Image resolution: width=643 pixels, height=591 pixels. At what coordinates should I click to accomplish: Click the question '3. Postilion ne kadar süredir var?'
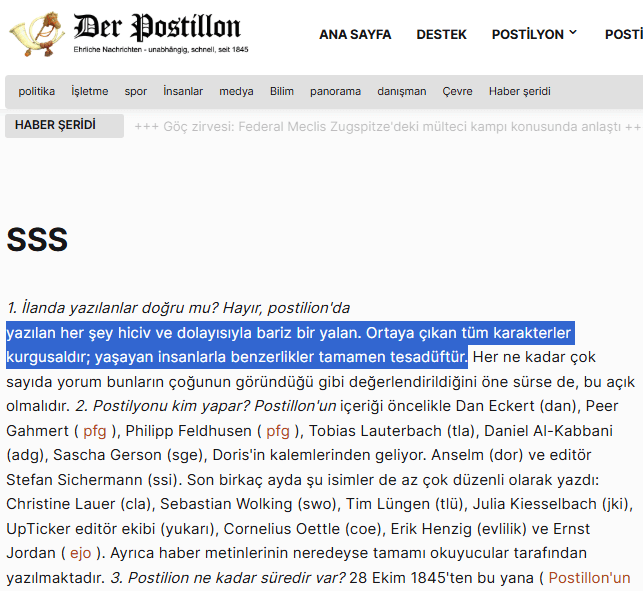pos(228,578)
